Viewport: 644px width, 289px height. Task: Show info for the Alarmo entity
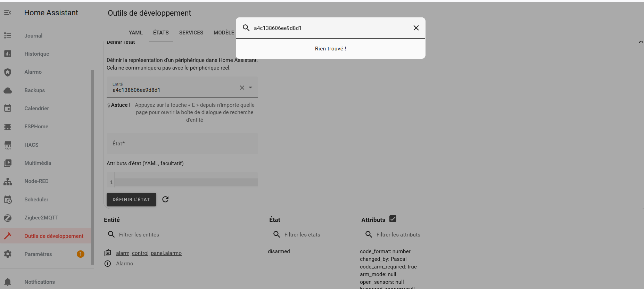[108, 264]
